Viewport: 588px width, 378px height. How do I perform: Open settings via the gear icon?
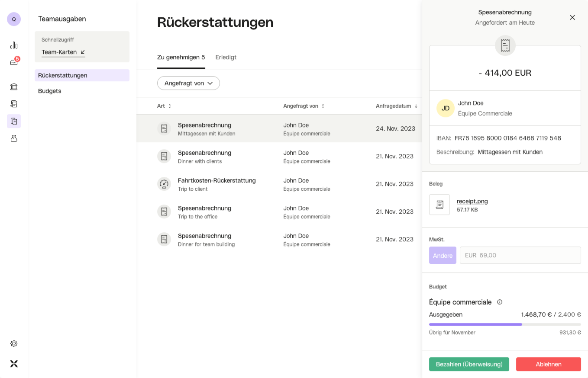14,343
